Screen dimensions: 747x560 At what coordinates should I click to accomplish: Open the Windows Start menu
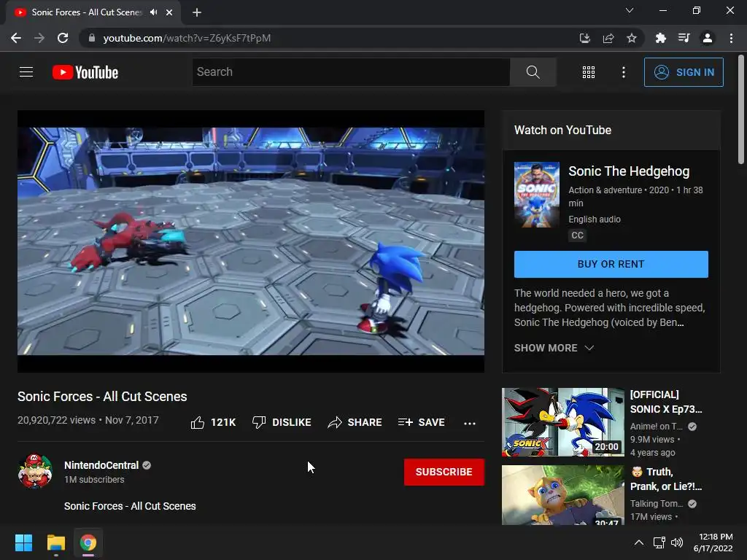click(23, 542)
